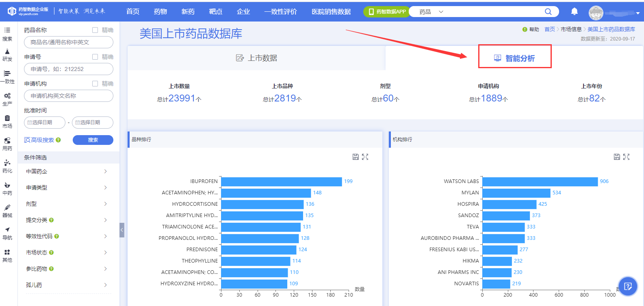The width and height of the screenshot is (644, 306).
Task: Click the help icon beside 参比药物
Action: [51, 269]
